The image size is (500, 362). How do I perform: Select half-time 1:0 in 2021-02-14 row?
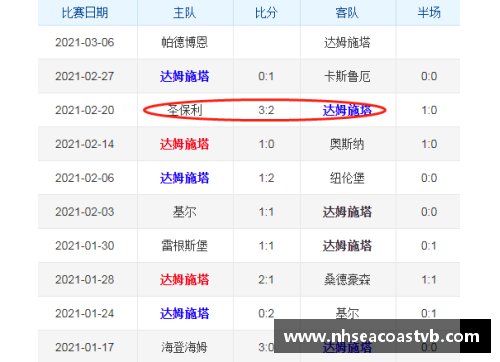[x=429, y=144]
